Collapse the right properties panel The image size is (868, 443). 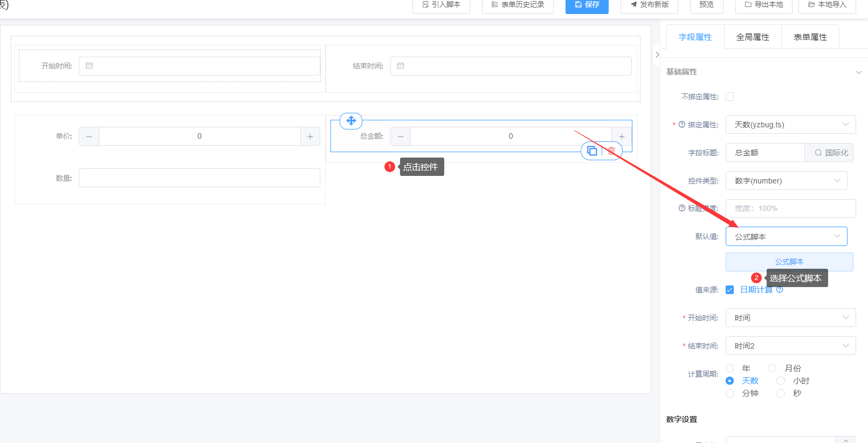[x=657, y=54]
